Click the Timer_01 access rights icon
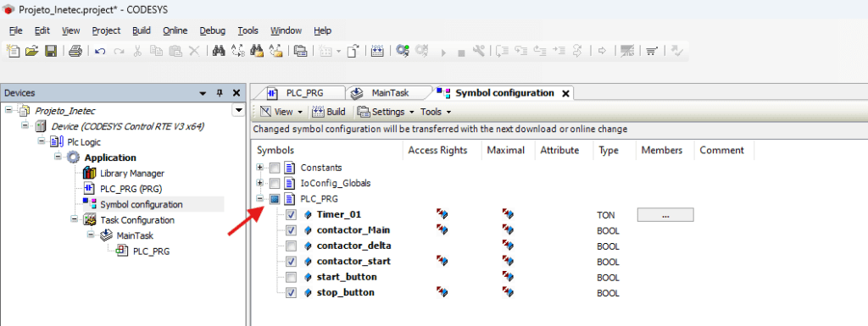Viewport: 868px width, 326px height. click(x=442, y=214)
